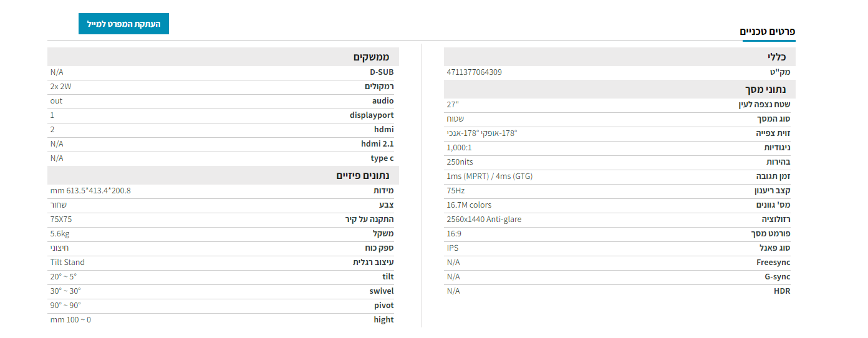Click the רזולוציה row label
The height and width of the screenshot is (338, 868).
click(776, 220)
